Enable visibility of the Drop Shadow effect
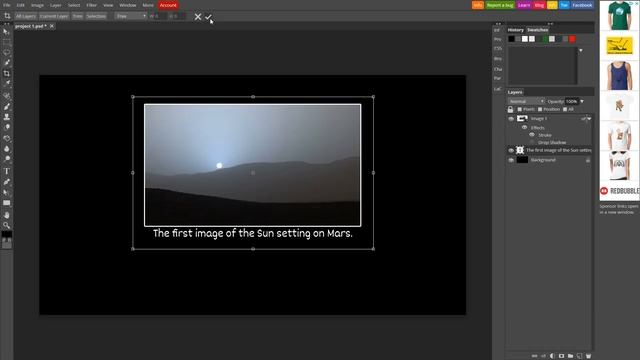This screenshot has height=360, width=640. click(x=532, y=142)
